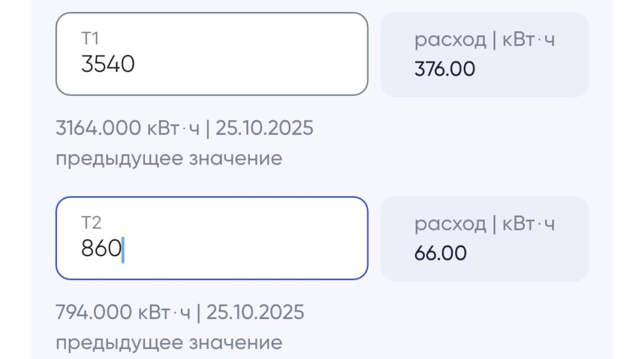Click the расход label above 66.00
This screenshot has width=644, height=359.
450,224
